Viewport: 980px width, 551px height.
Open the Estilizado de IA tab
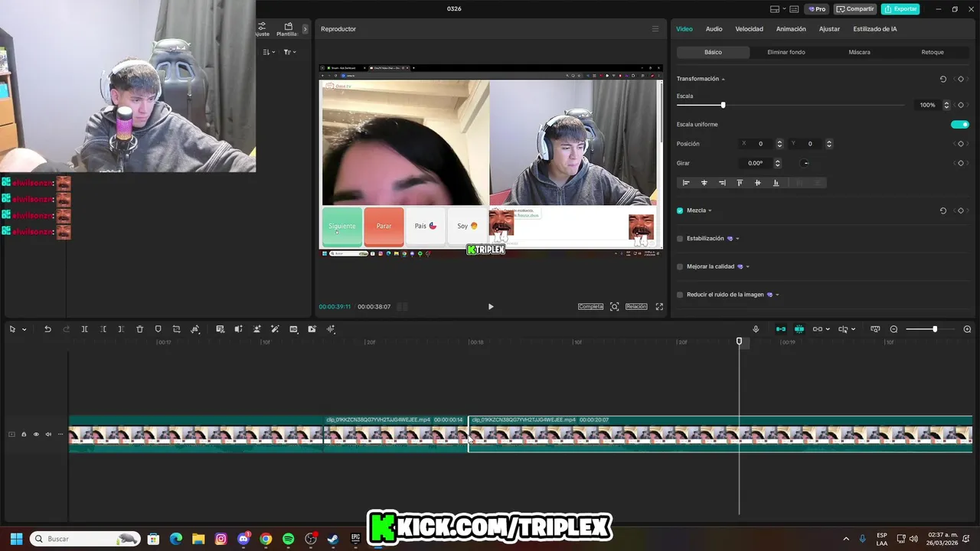pyautogui.click(x=875, y=29)
